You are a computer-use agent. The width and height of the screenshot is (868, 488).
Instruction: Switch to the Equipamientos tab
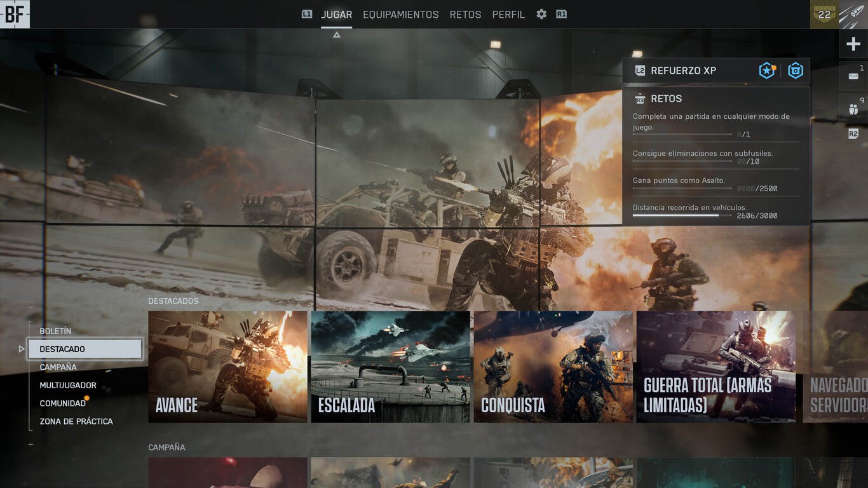(400, 14)
